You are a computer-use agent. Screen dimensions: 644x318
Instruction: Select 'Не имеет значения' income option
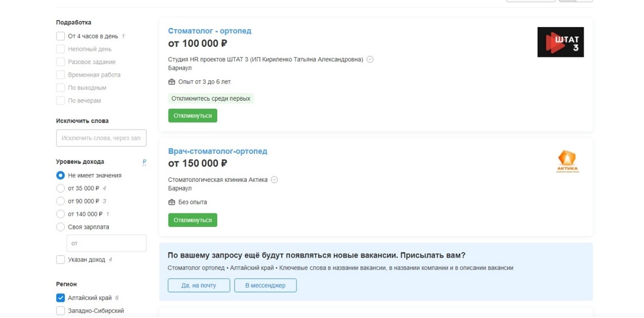(x=60, y=175)
